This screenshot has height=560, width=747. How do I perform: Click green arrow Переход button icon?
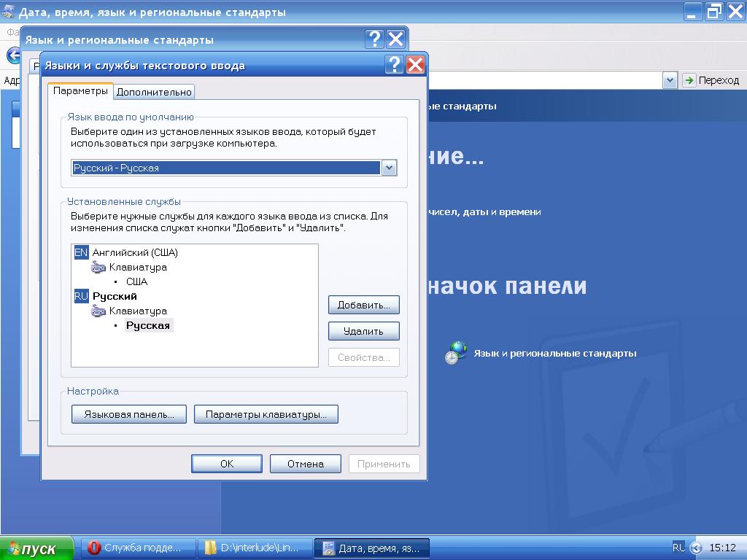(x=689, y=80)
